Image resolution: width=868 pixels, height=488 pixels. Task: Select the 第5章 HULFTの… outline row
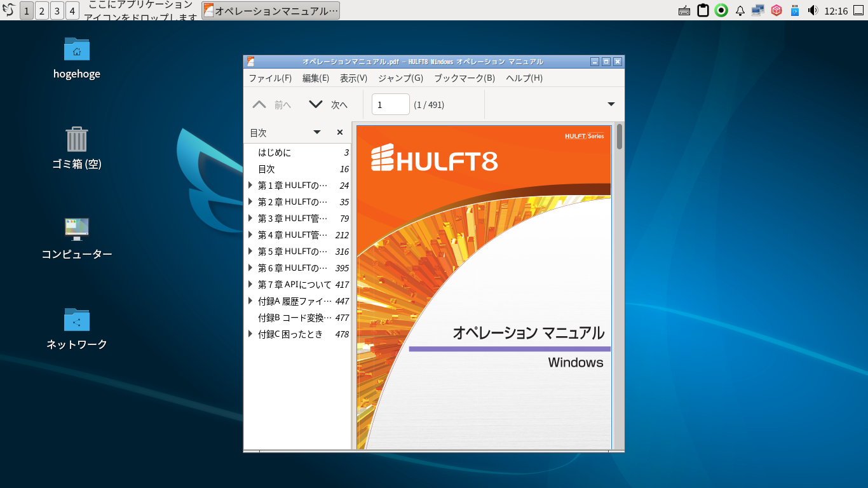click(297, 252)
